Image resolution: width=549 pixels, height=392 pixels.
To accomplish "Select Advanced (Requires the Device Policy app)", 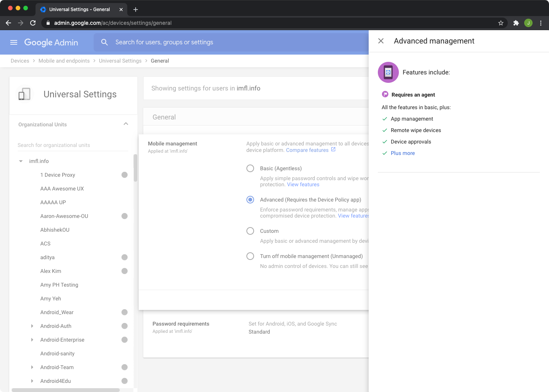I will coord(250,200).
